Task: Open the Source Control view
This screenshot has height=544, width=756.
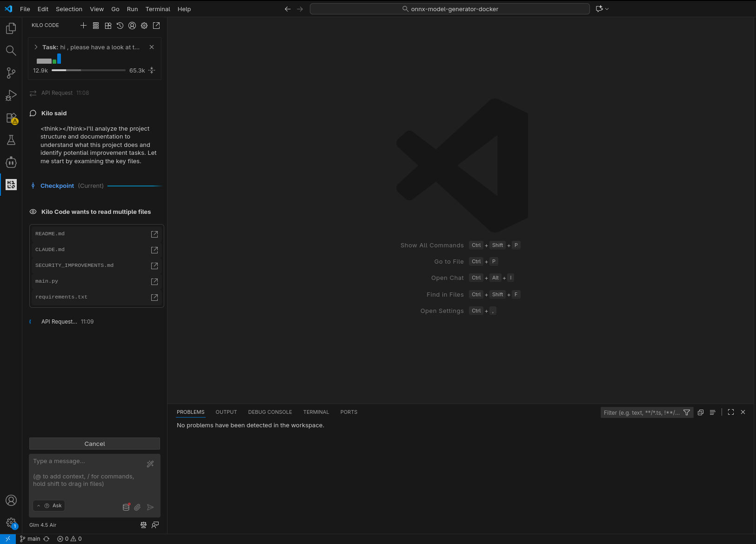Action: click(x=11, y=73)
